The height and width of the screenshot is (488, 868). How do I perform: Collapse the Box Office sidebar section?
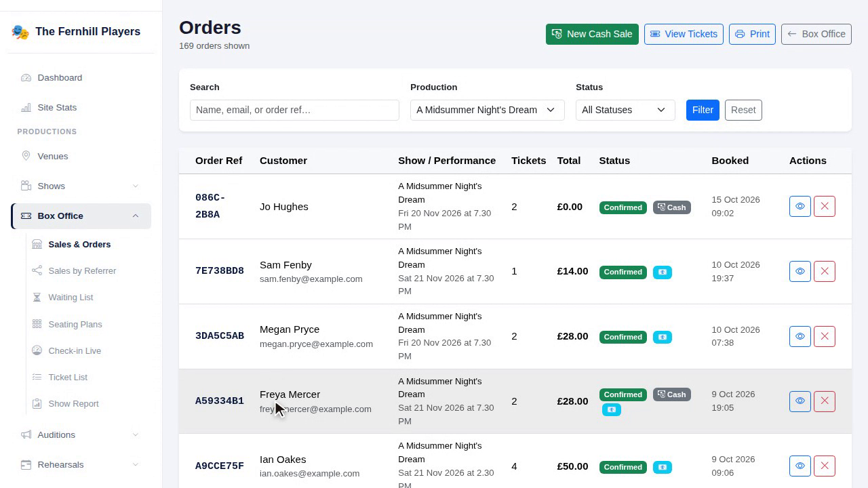point(81,216)
